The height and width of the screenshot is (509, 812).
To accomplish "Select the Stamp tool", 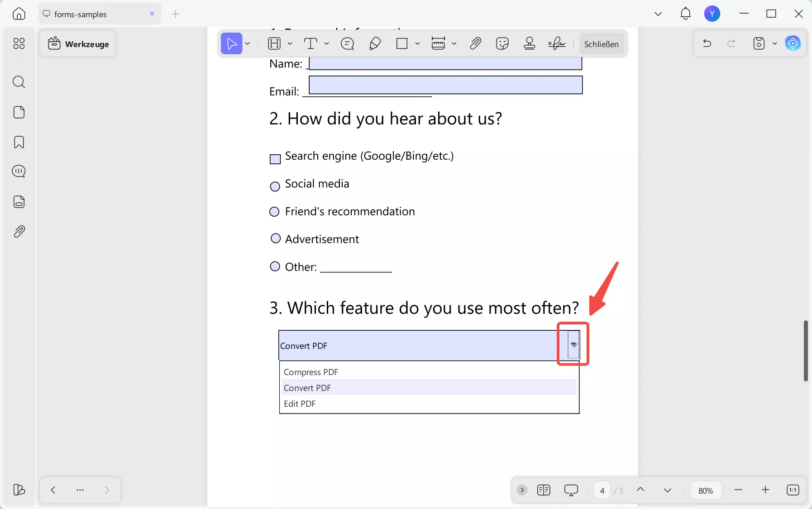I will (530, 43).
